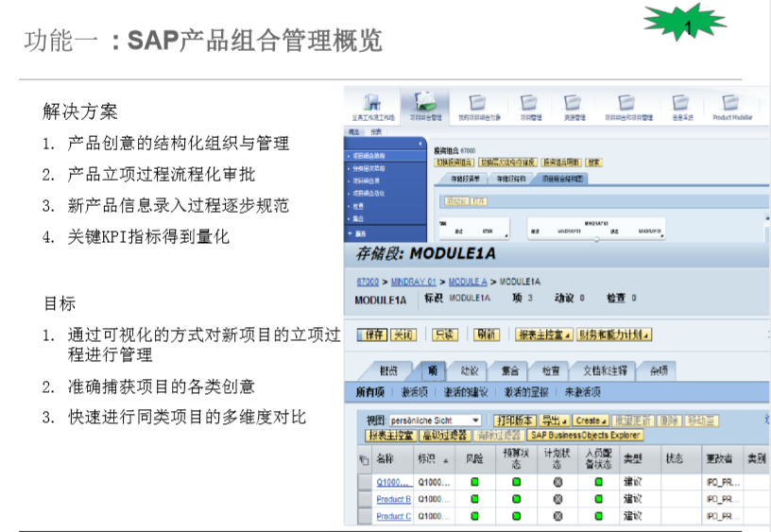This screenshot has height=532, width=771.
Task: Show 激活项 filter view
Action: (415, 392)
